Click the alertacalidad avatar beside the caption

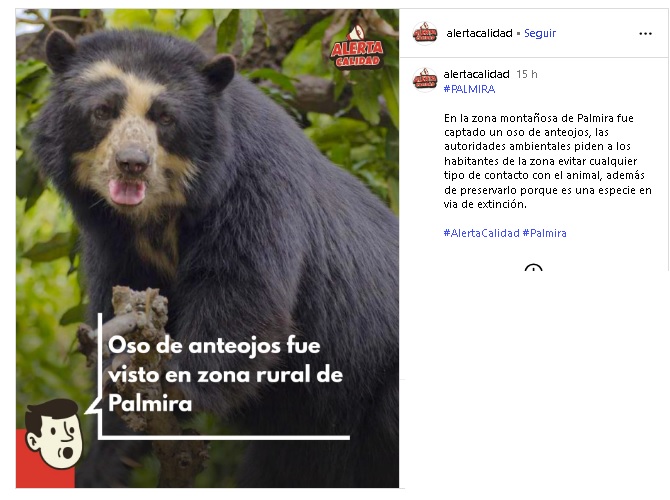(425, 80)
